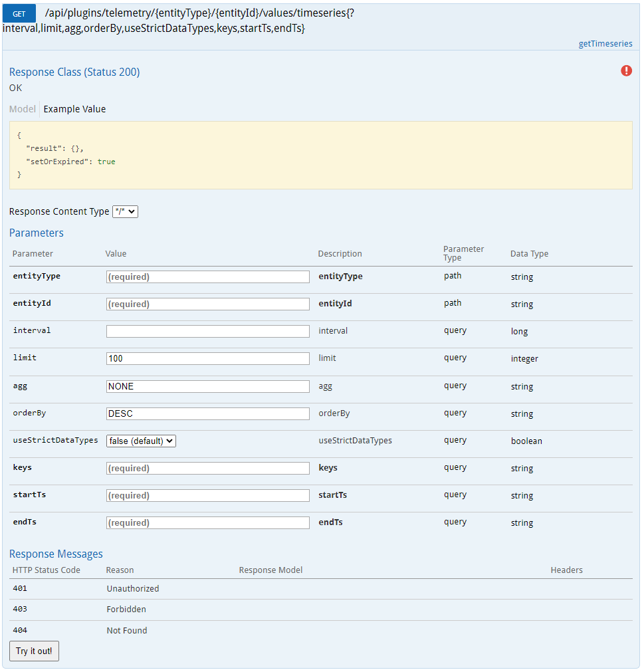
Task: Click the bold startTs description text
Action: coord(332,495)
